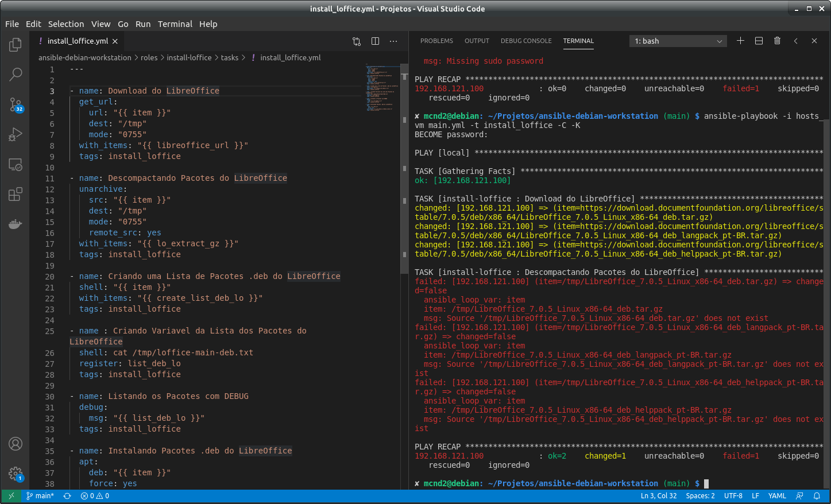Click the 'install-loffice' breadcrumb segment
This screenshot has height=504, width=831.
click(x=189, y=58)
